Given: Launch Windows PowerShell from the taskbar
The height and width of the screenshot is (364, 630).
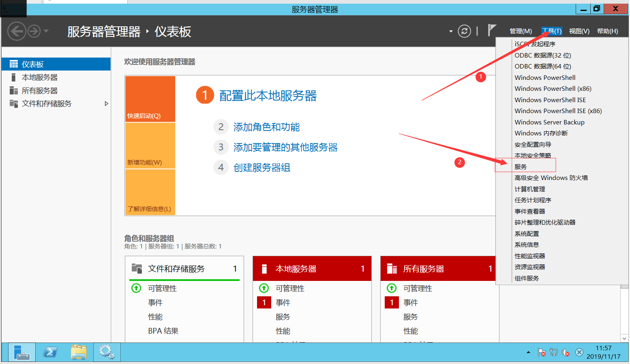Looking at the screenshot, I should coord(50,352).
